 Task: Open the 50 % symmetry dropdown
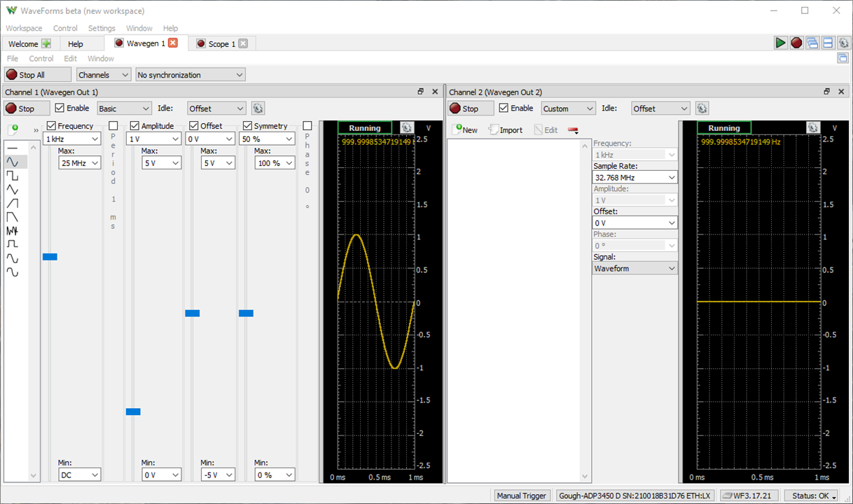[267, 139]
